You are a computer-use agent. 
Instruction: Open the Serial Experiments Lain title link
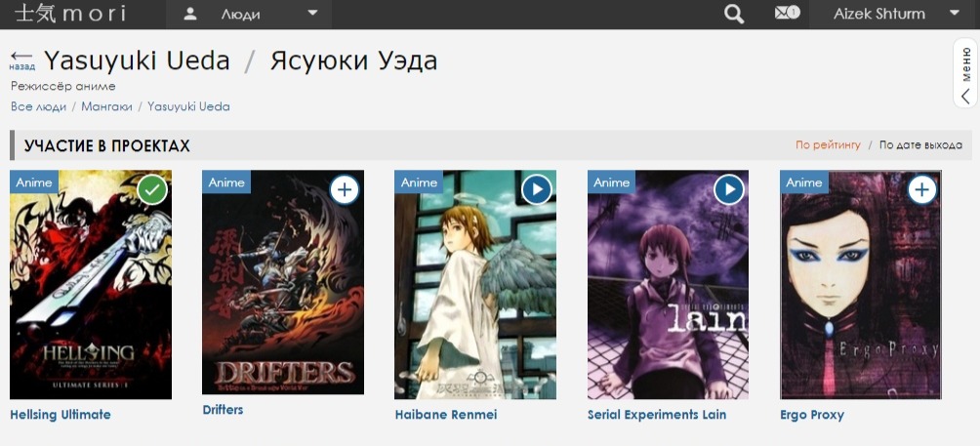point(657,415)
